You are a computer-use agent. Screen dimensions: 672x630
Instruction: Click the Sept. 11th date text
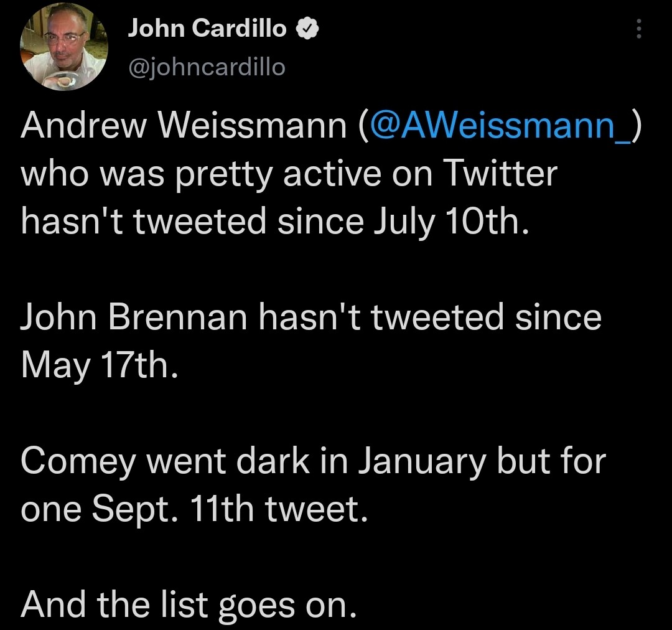[x=175, y=510]
